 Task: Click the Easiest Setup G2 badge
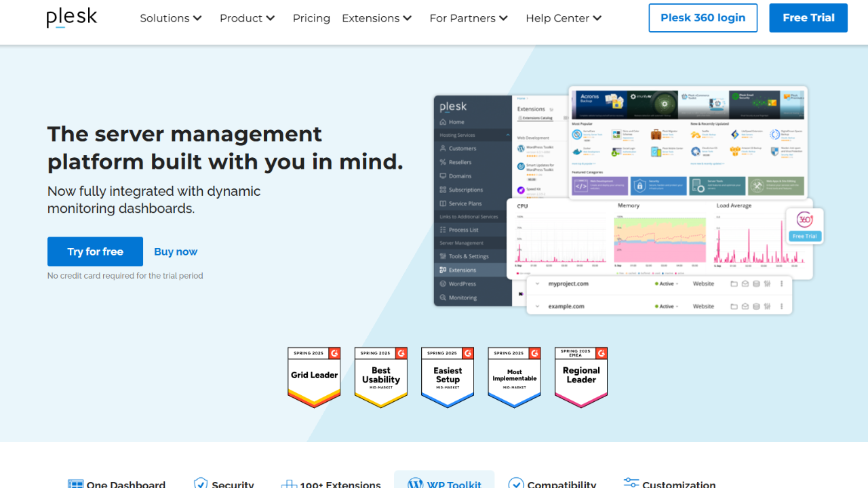tap(448, 378)
